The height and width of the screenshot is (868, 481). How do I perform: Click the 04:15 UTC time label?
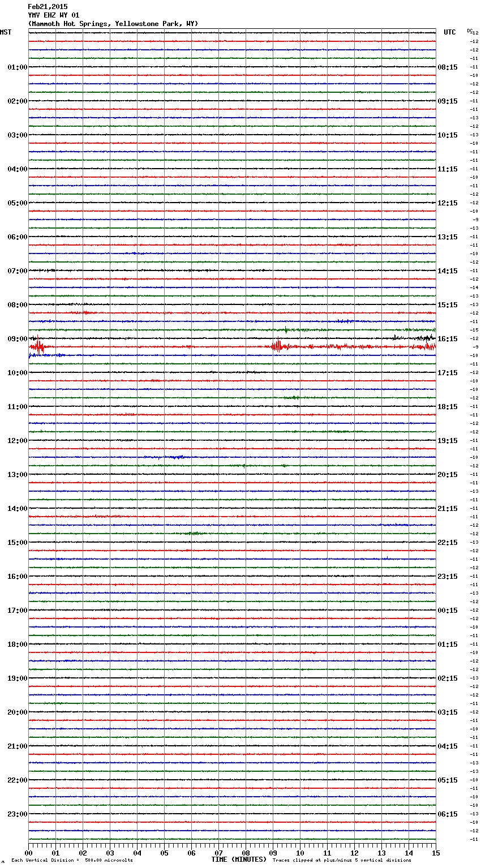coord(448,746)
